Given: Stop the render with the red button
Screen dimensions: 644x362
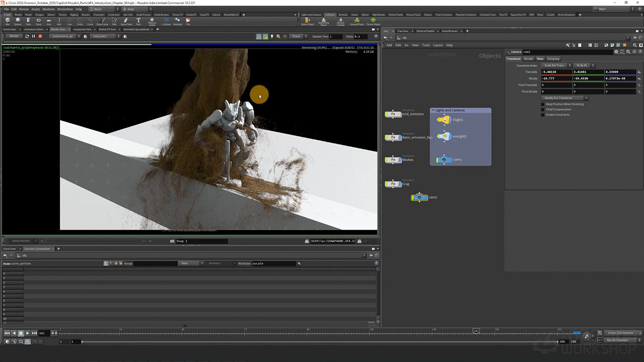Looking at the screenshot, I should point(40,36).
